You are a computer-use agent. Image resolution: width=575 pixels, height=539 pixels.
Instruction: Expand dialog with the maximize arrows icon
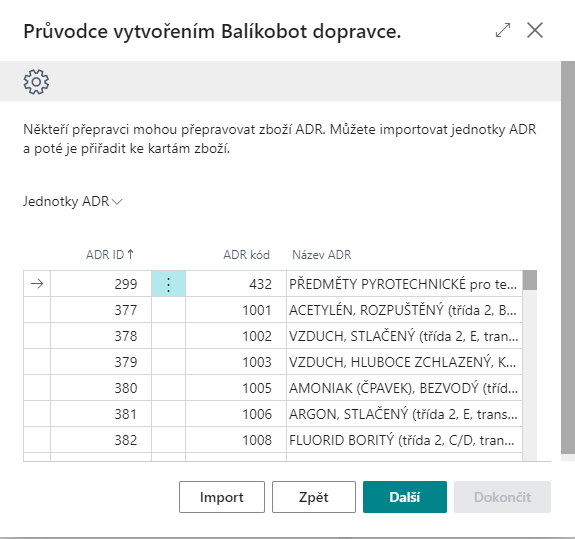[x=503, y=30]
